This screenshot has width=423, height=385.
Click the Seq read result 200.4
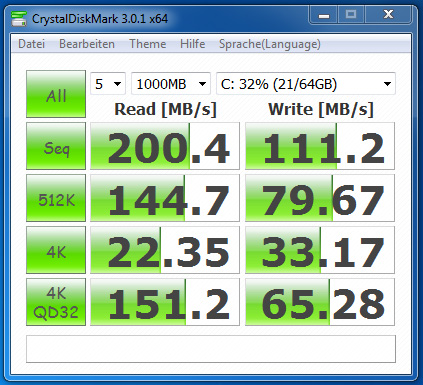pos(165,146)
